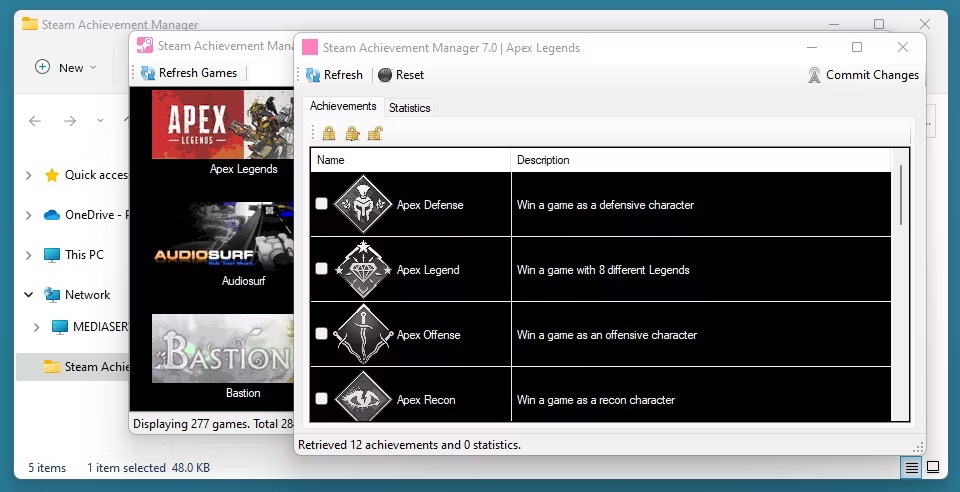Click the Reset button label
The image size is (960, 492).
point(410,75)
